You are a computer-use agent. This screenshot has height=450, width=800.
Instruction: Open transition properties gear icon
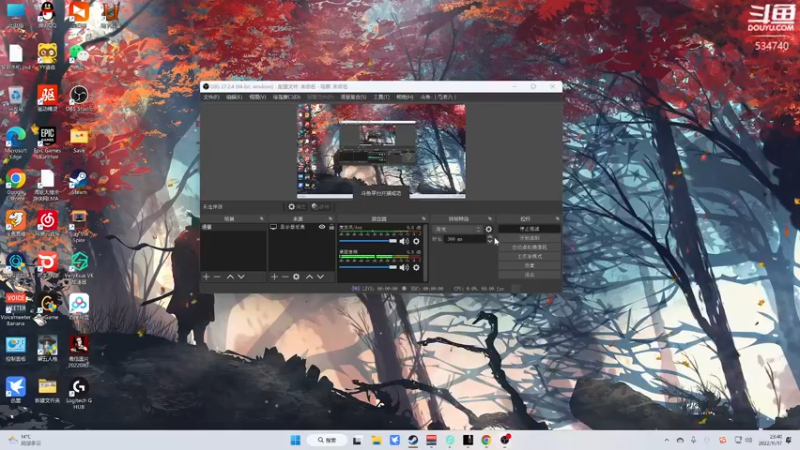tap(489, 229)
